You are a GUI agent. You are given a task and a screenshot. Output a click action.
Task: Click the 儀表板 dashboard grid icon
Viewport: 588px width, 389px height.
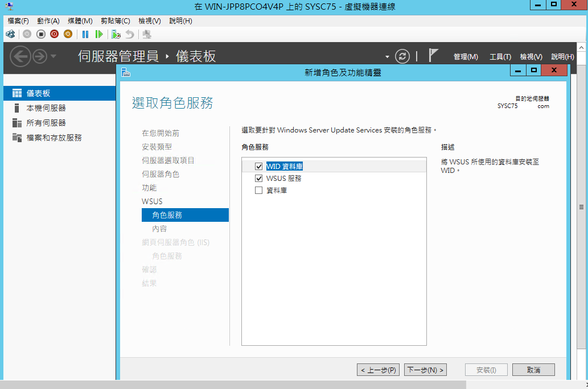point(17,93)
